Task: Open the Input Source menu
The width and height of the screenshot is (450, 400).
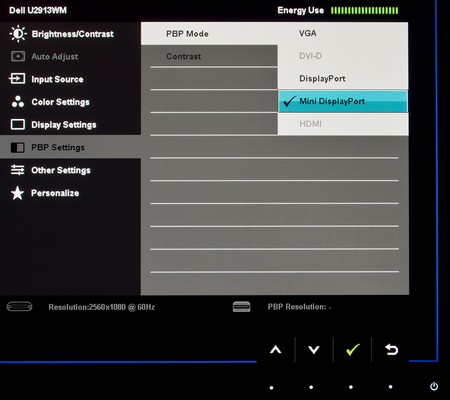Action: click(x=70, y=79)
